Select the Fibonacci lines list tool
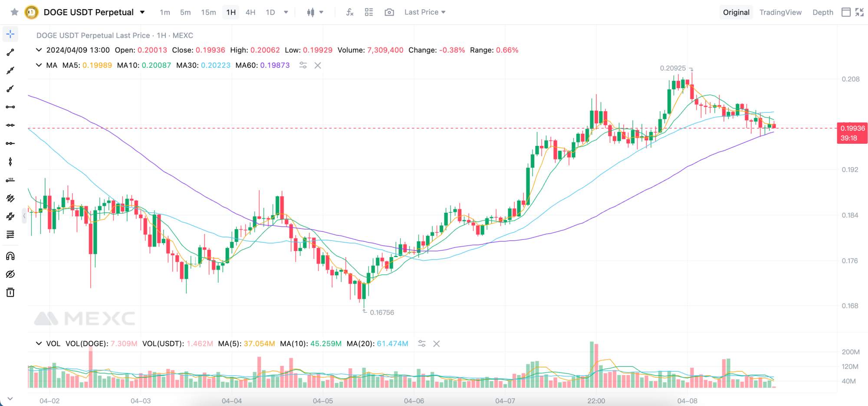Viewport: 868px width, 406px height. coord(10,234)
